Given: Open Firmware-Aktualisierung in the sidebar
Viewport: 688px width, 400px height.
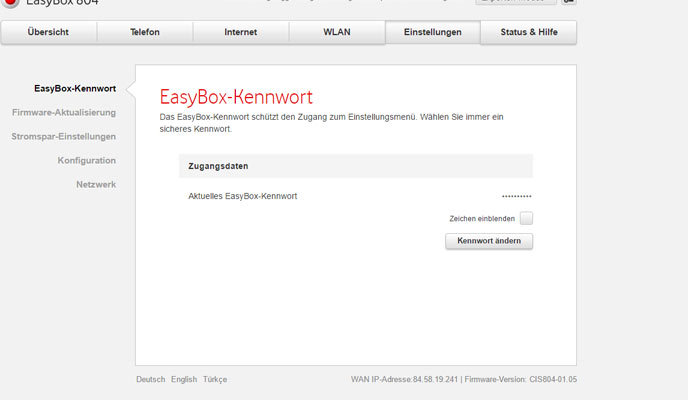Looking at the screenshot, I should 64,113.
